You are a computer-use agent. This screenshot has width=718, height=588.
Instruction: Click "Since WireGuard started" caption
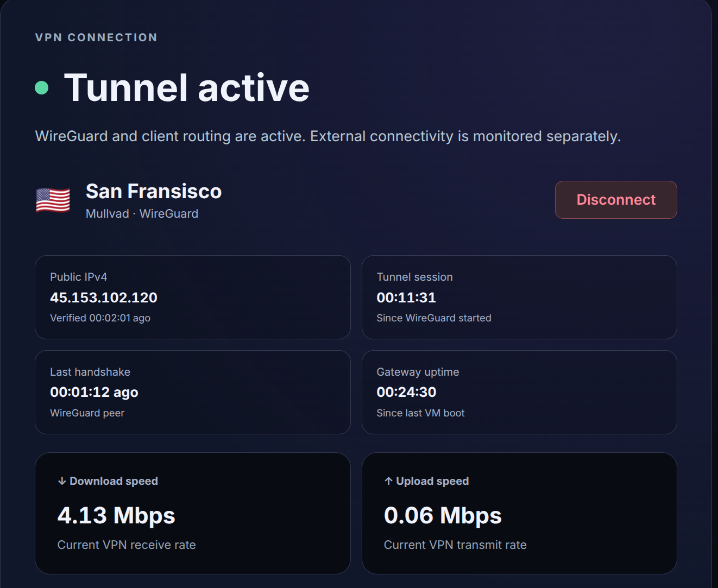click(434, 318)
